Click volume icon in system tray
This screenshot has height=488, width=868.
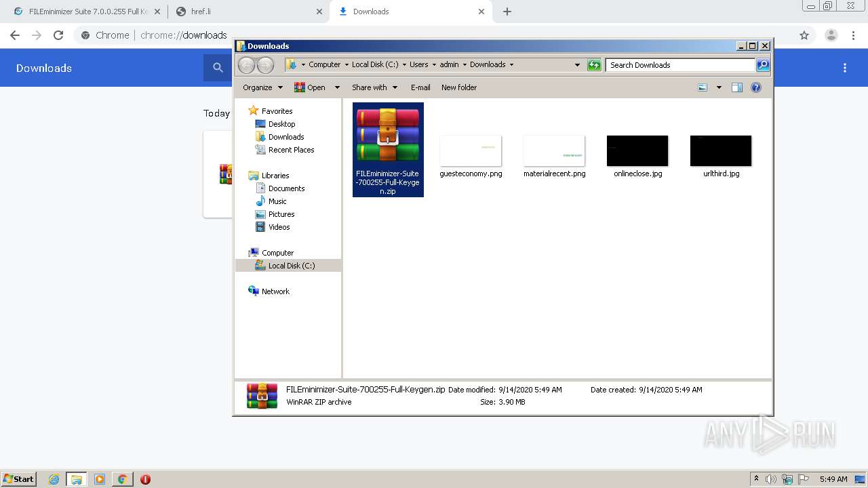point(771,479)
